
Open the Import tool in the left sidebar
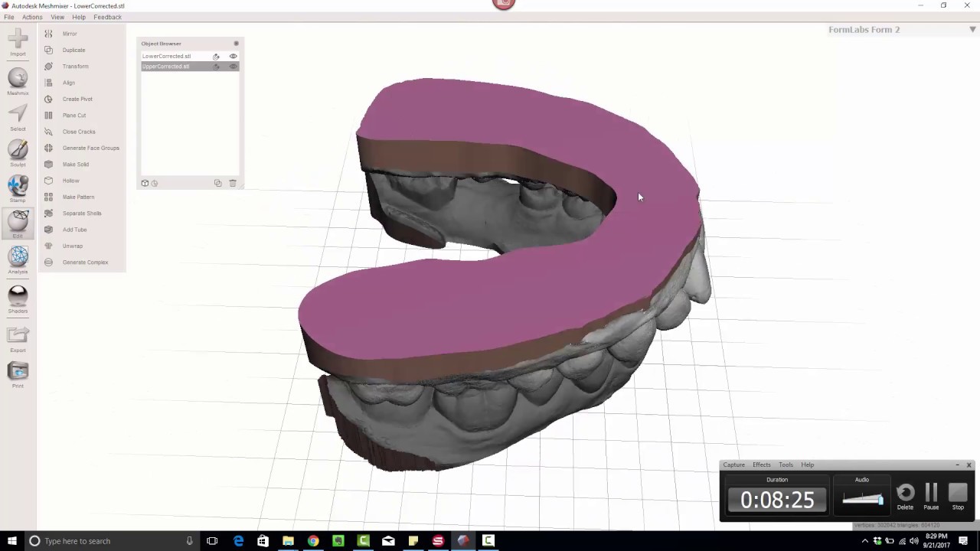pyautogui.click(x=18, y=41)
